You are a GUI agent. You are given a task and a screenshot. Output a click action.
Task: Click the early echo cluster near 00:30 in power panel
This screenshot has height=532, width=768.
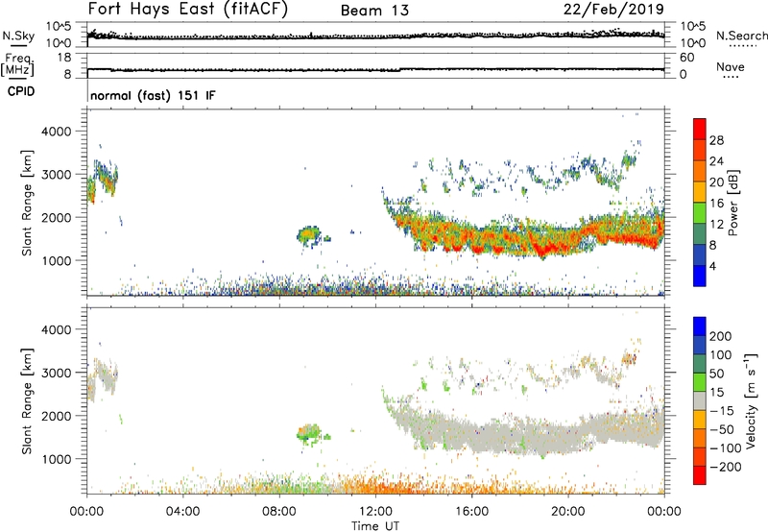click(x=103, y=181)
